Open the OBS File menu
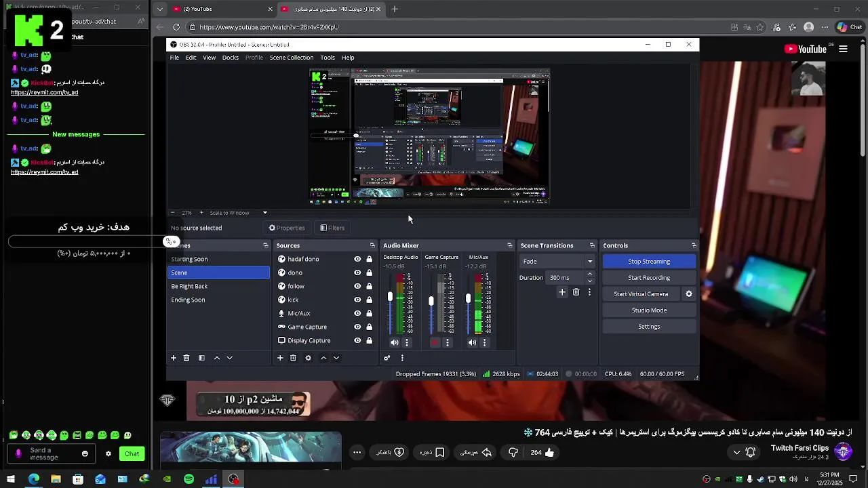 click(174, 58)
